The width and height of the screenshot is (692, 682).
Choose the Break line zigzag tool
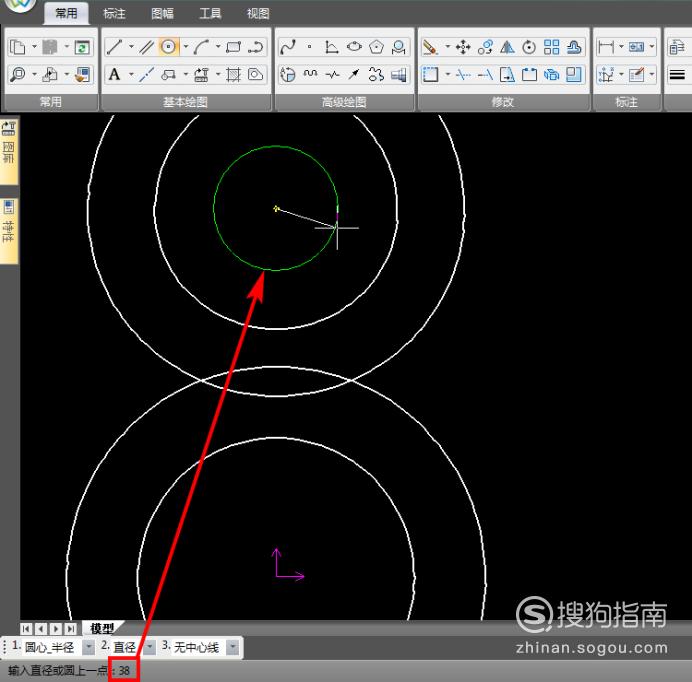pos(332,74)
